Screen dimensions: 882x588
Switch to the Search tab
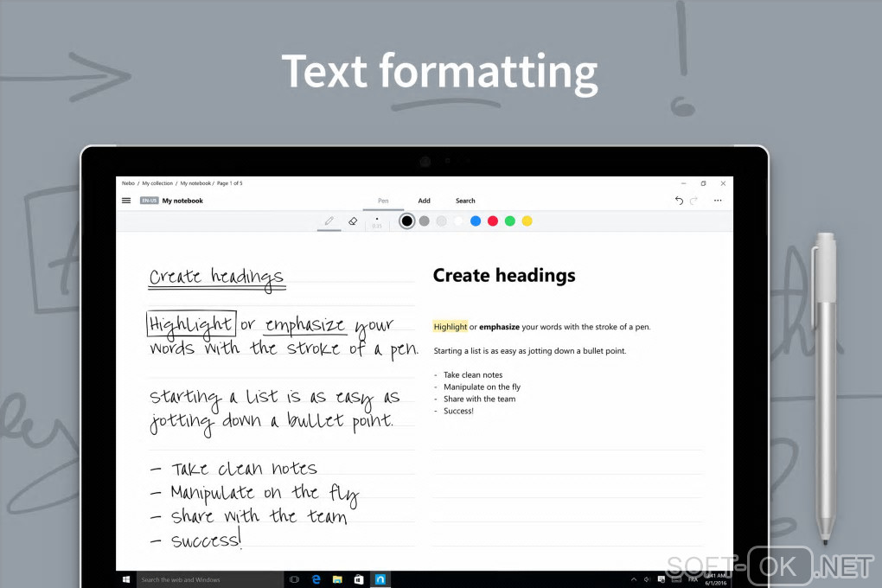point(465,201)
